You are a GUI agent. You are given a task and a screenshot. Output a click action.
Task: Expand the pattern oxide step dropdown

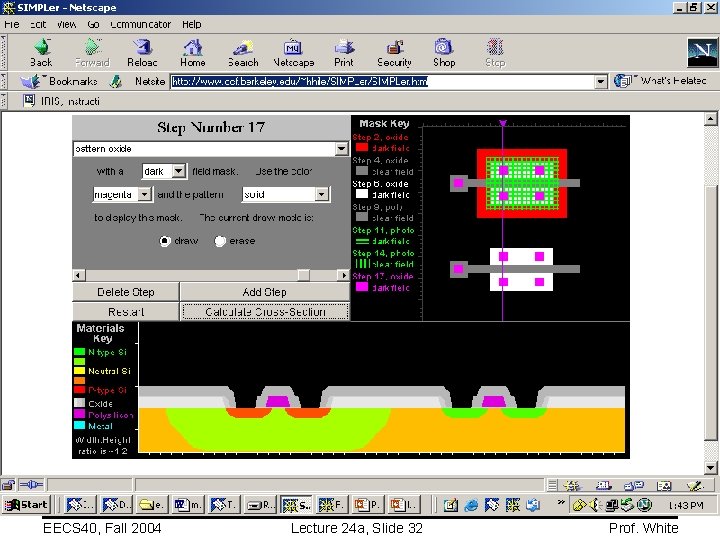[341, 149]
